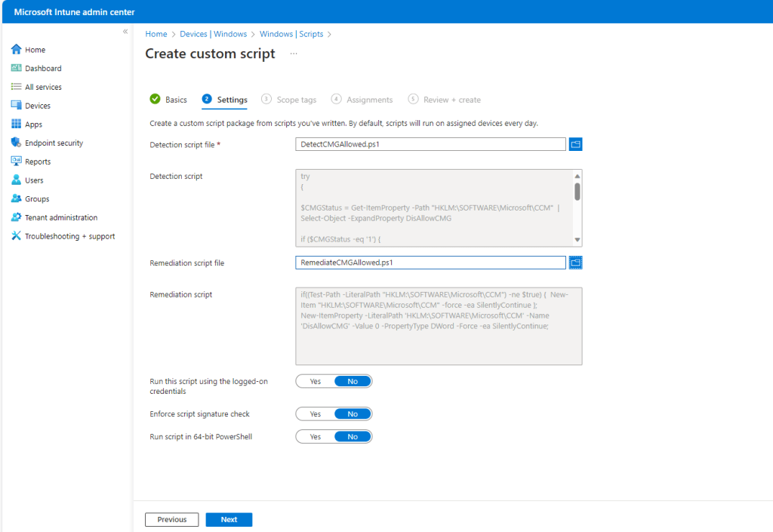This screenshot has height=532, width=773.
Task: Open the ellipsis menu beside Create custom script
Action: pyautogui.click(x=294, y=54)
